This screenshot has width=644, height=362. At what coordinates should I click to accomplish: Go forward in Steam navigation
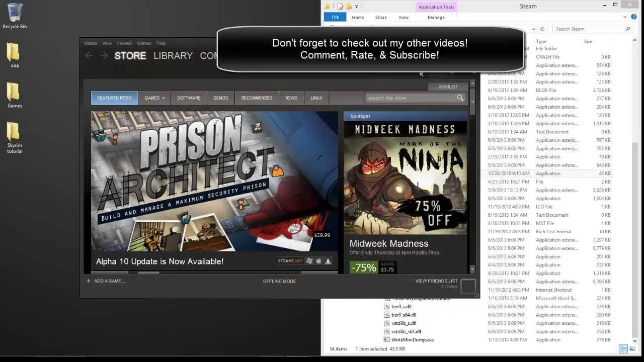[x=104, y=56]
